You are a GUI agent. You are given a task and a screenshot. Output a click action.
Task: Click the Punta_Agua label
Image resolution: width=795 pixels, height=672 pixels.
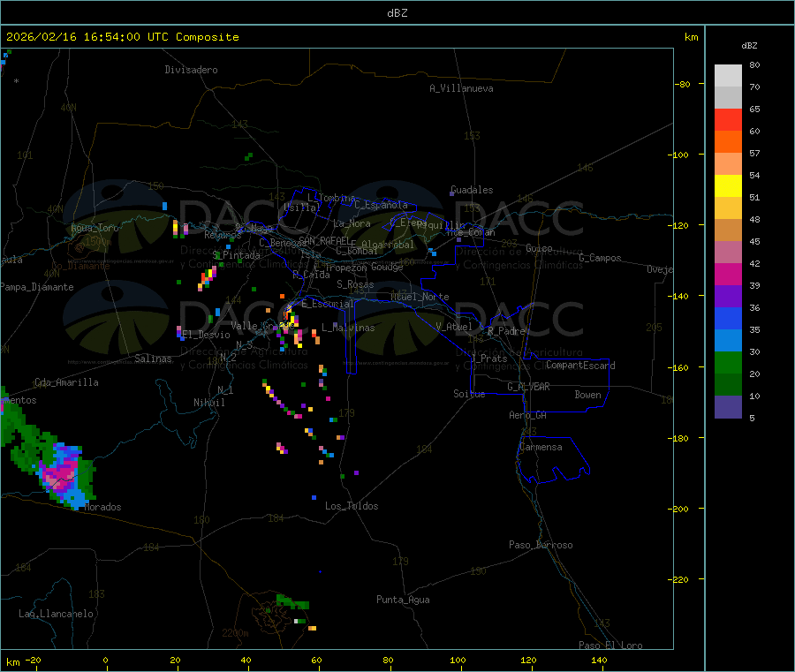(403, 600)
